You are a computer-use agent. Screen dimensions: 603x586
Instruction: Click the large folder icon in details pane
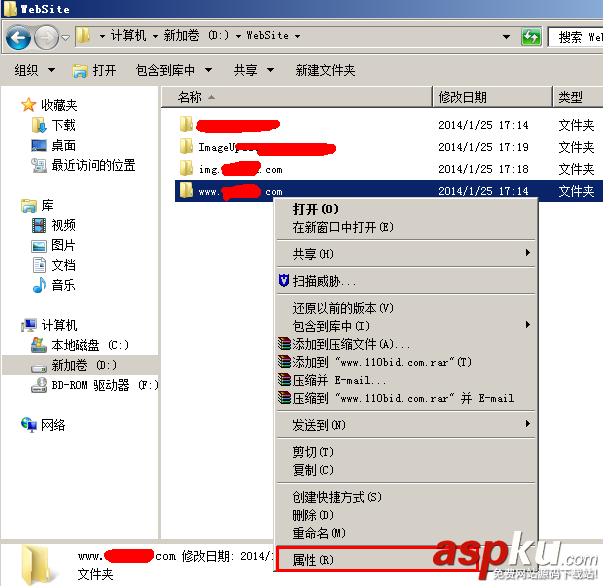pos(36,565)
